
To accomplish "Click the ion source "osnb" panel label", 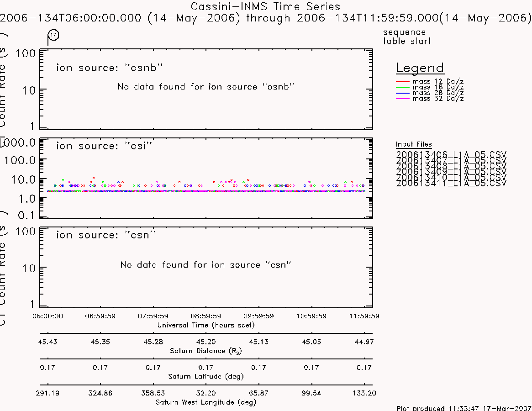I will coord(109,68).
